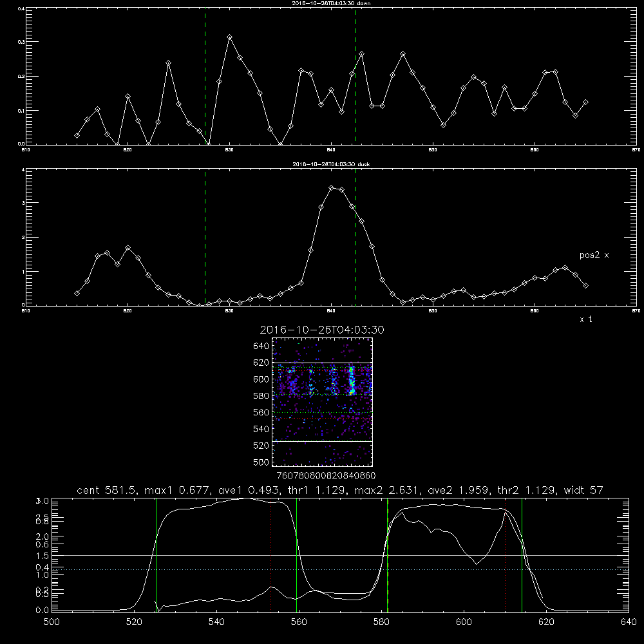The image size is (644, 644).
Task: Click the upper white horizontal line in spectrogram
Action: tap(322, 363)
